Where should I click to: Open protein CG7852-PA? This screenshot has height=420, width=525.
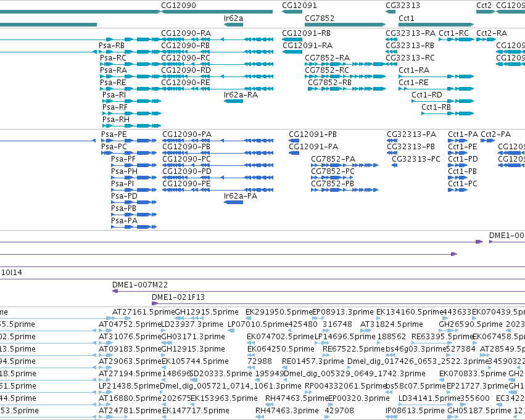(x=333, y=159)
